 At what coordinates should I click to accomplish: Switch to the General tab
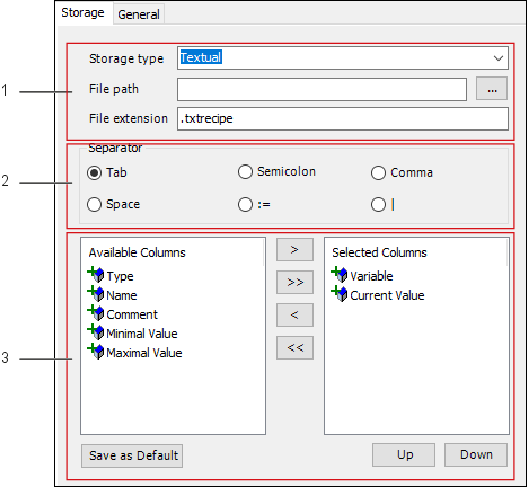(x=139, y=14)
